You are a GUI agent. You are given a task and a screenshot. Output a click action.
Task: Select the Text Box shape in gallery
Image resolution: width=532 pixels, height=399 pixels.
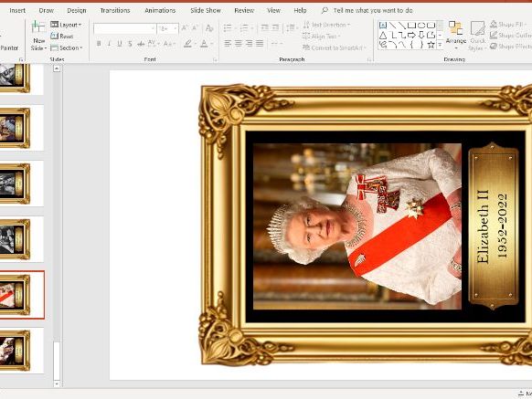click(383, 25)
